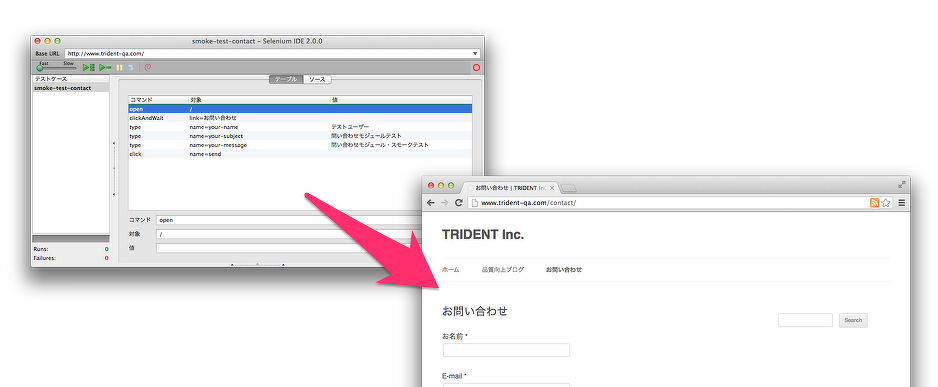Click the 対象 column header
Viewport: 938px width, 387px height.
[x=259, y=100]
